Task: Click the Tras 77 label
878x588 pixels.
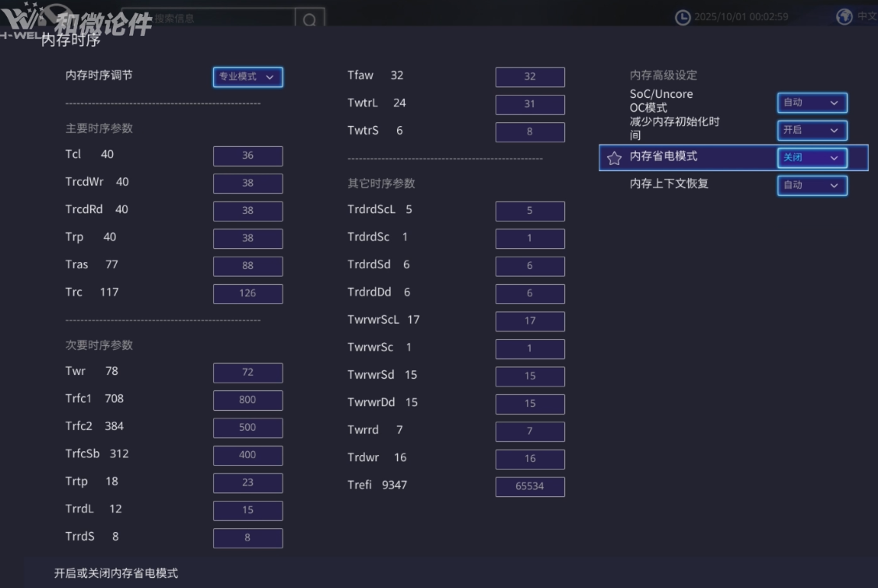Action: coord(92,264)
